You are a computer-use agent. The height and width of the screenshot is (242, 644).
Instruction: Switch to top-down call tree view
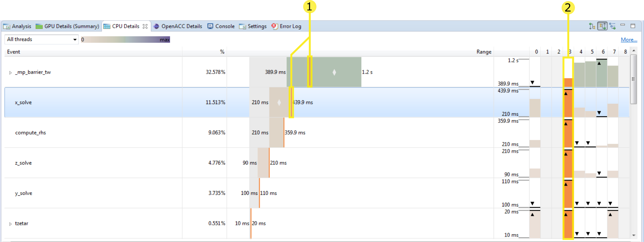click(592, 26)
